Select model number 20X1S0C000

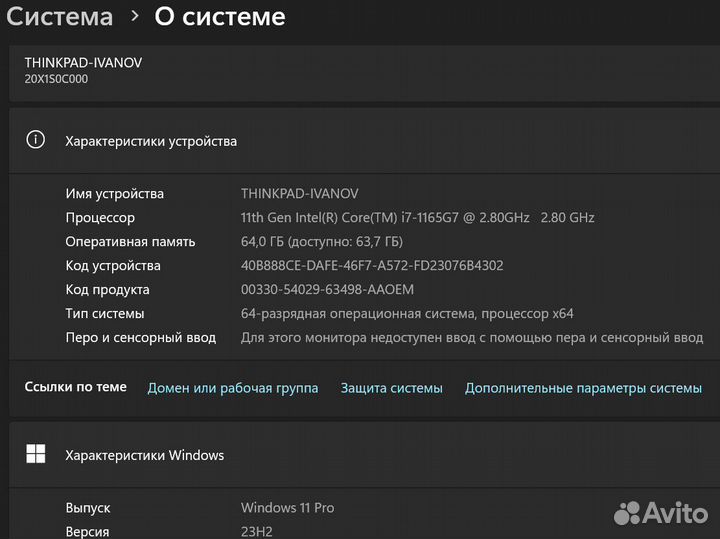click(x=56, y=79)
